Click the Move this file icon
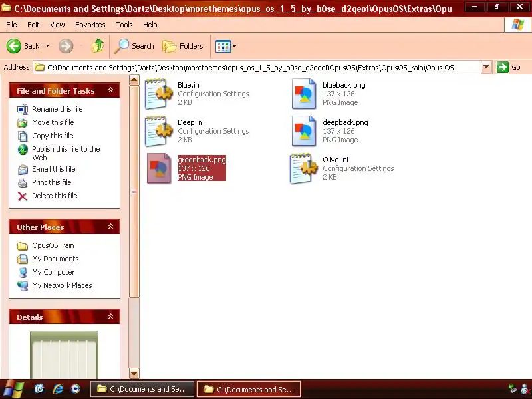The height and width of the screenshot is (399, 532). pyautogui.click(x=23, y=122)
